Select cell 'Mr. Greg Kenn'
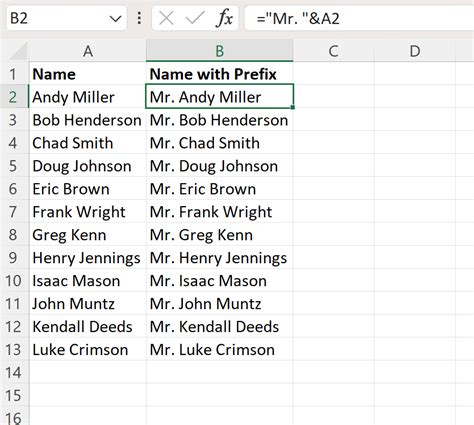Image resolution: width=474 pixels, height=425 pixels. 220,235
